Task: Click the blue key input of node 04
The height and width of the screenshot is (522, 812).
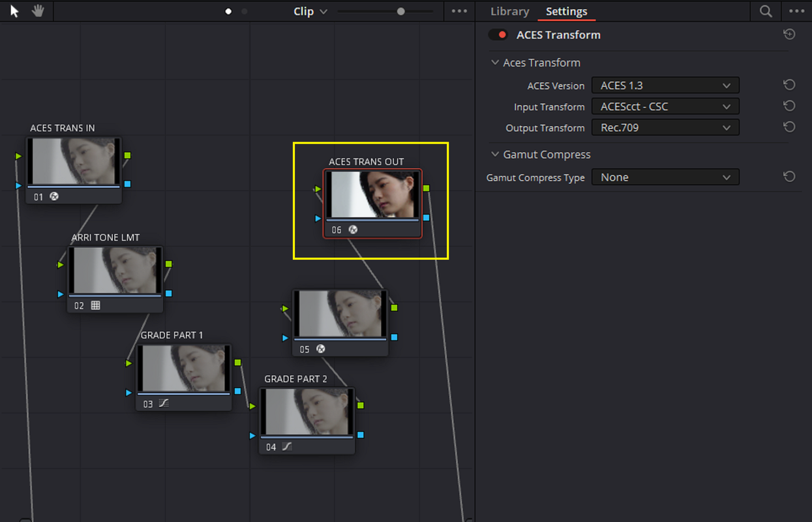Action: pyautogui.click(x=252, y=435)
